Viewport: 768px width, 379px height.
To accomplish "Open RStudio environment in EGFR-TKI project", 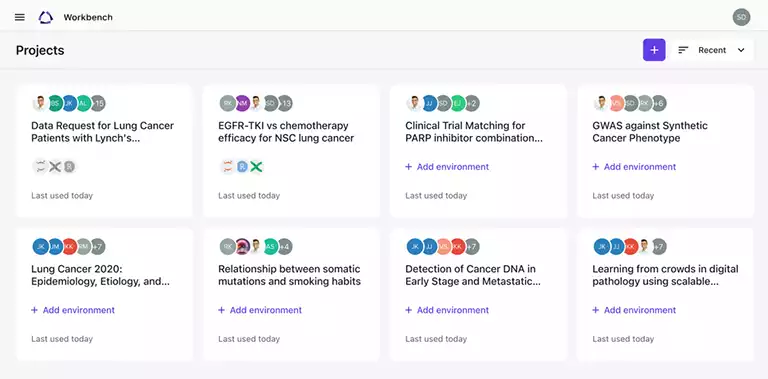I will [x=242, y=167].
